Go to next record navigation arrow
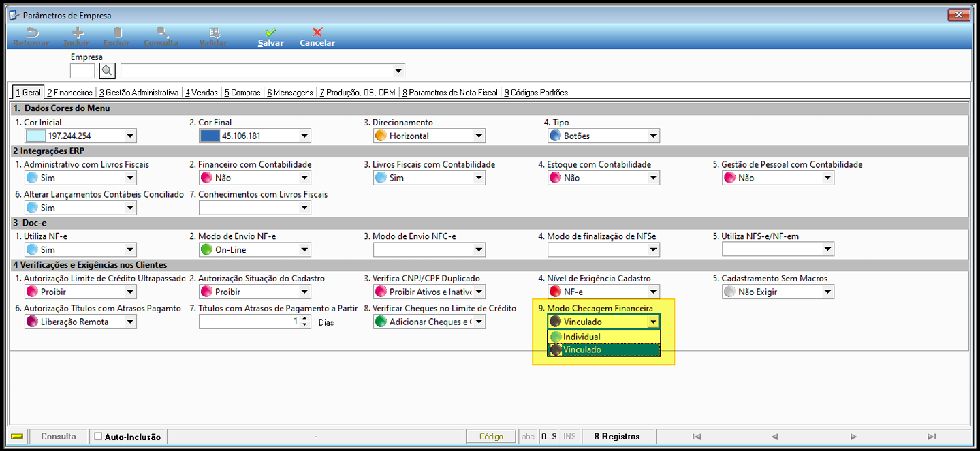980x451 pixels. point(853,436)
